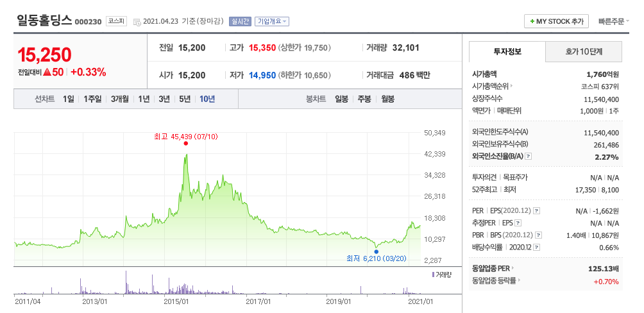Select the 3개월 line chart period

pos(119,99)
